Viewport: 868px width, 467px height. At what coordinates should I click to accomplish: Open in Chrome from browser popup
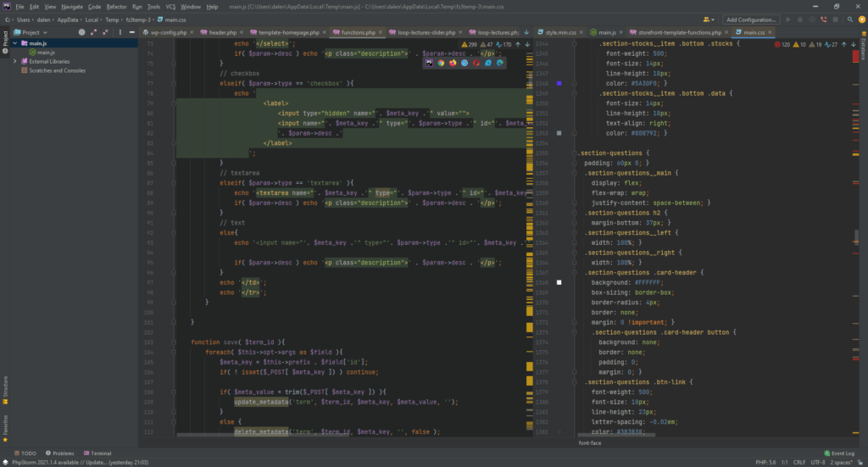[442, 63]
